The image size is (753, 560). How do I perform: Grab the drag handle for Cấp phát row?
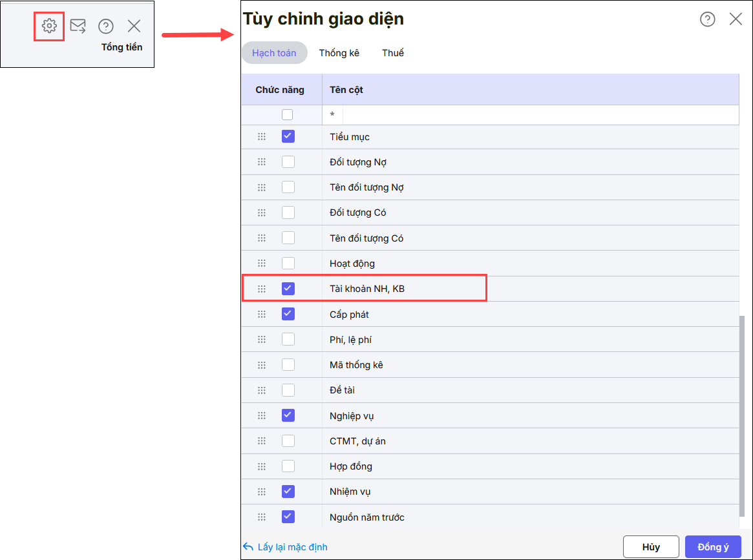(262, 315)
